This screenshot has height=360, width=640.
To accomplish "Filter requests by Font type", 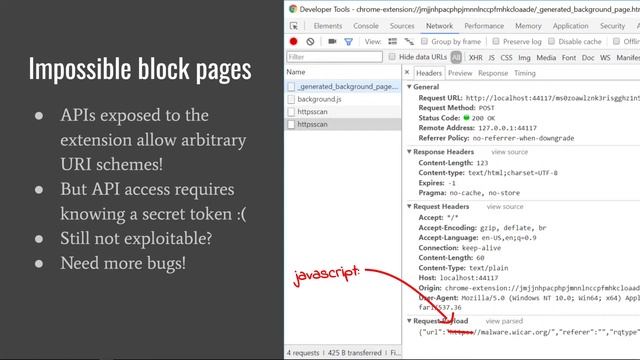I will click(569, 58).
